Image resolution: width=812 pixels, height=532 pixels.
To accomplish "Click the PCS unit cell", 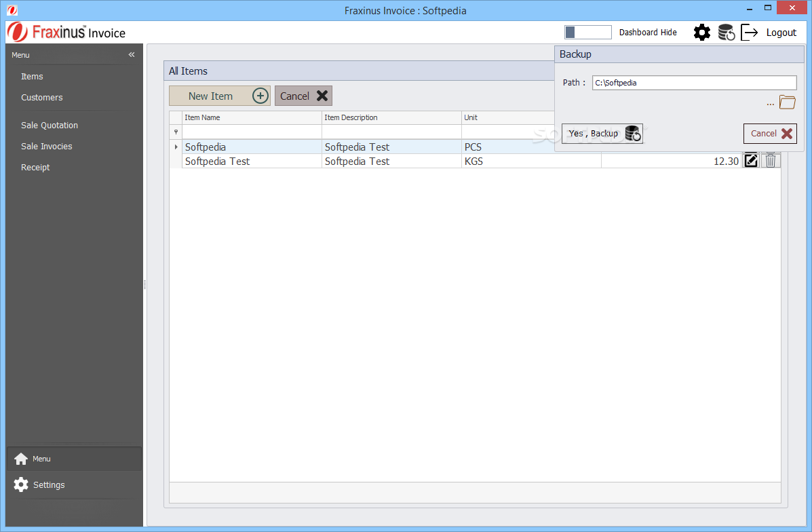I will tap(507, 147).
